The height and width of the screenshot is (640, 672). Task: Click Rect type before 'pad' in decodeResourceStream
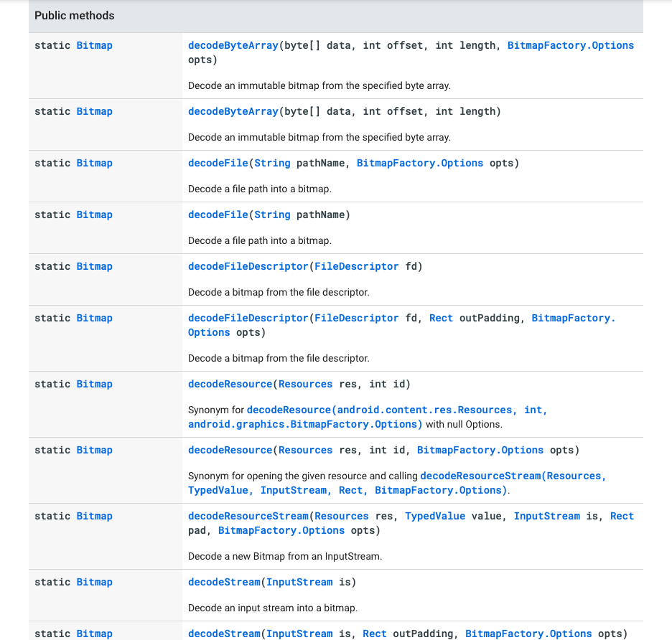click(622, 516)
